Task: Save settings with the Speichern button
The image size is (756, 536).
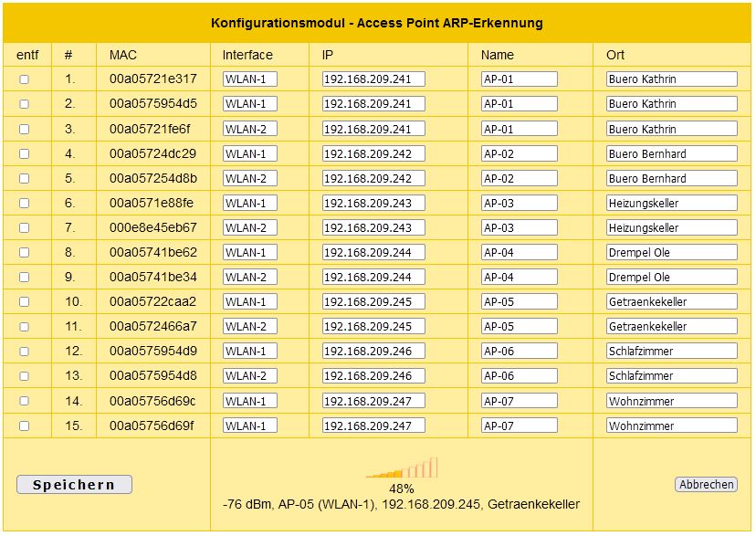Action: (x=74, y=485)
